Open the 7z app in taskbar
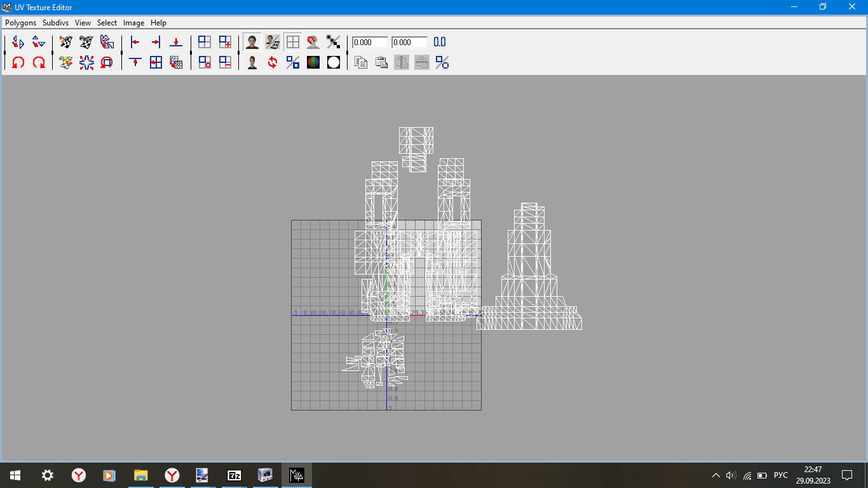This screenshot has width=868, height=488. tap(234, 475)
